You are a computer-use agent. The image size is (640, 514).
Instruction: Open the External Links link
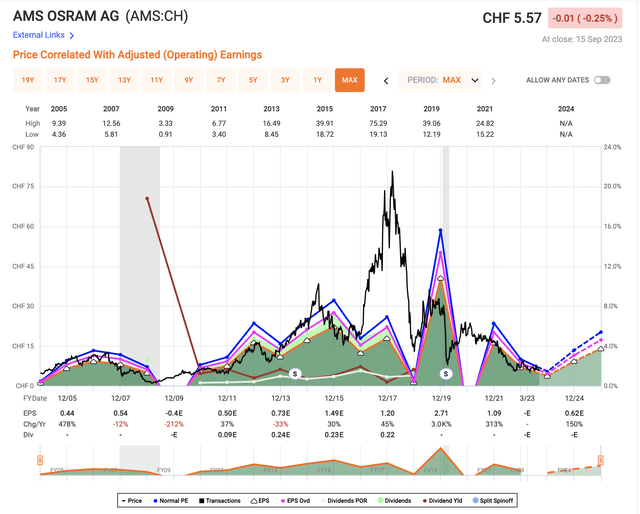38,35
